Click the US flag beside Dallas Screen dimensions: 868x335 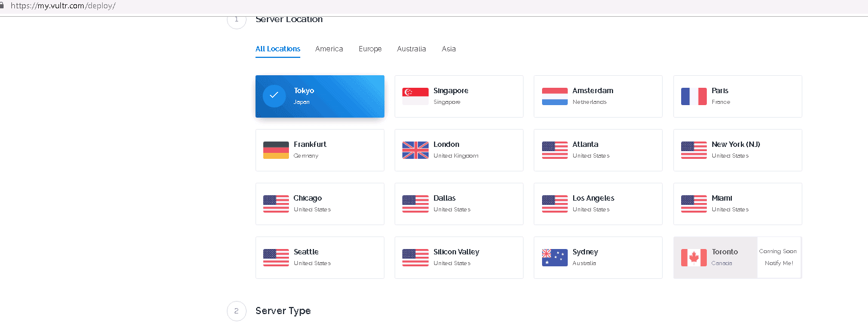coord(415,204)
